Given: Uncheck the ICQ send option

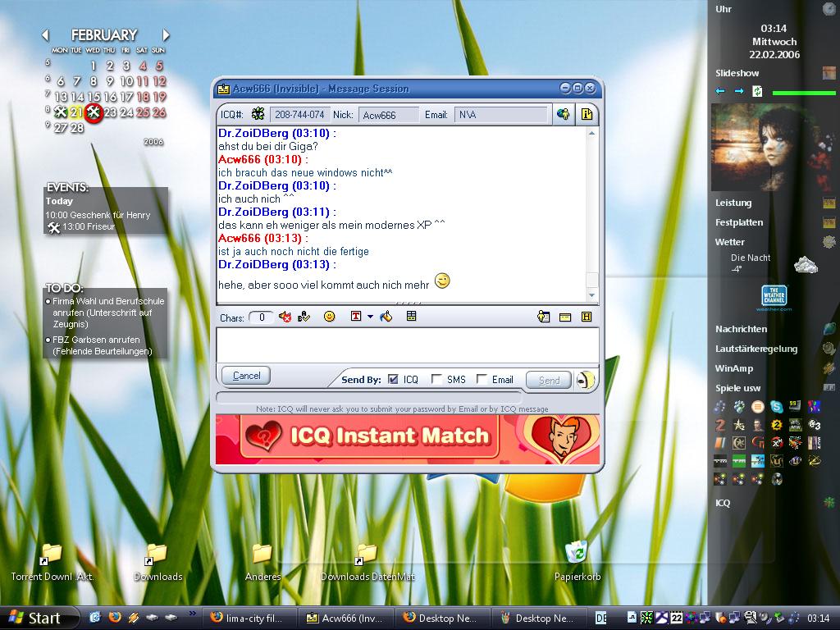Looking at the screenshot, I should [x=393, y=379].
